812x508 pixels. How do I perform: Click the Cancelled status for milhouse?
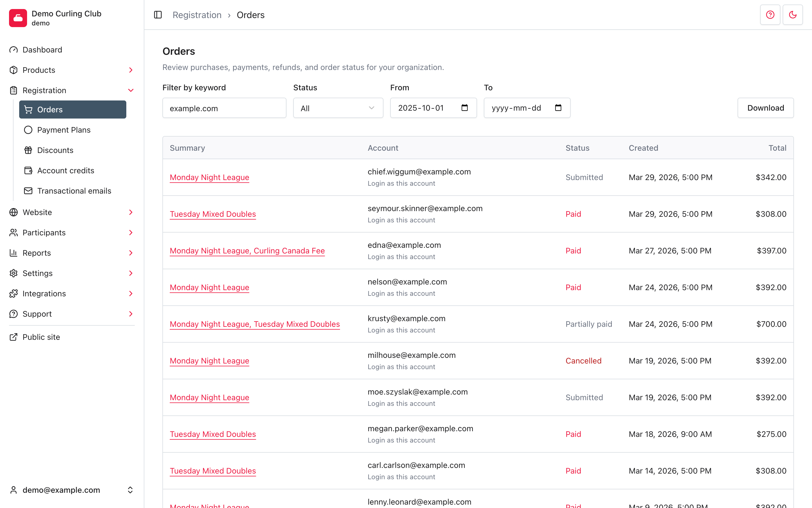(x=583, y=361)
